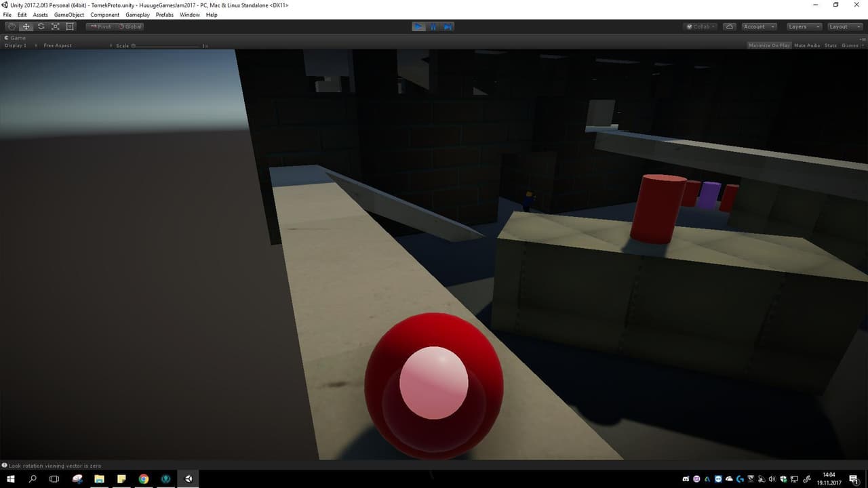Pause the running game
The image size is (868, 488).
pyautogui.click(x=433, y=26)
